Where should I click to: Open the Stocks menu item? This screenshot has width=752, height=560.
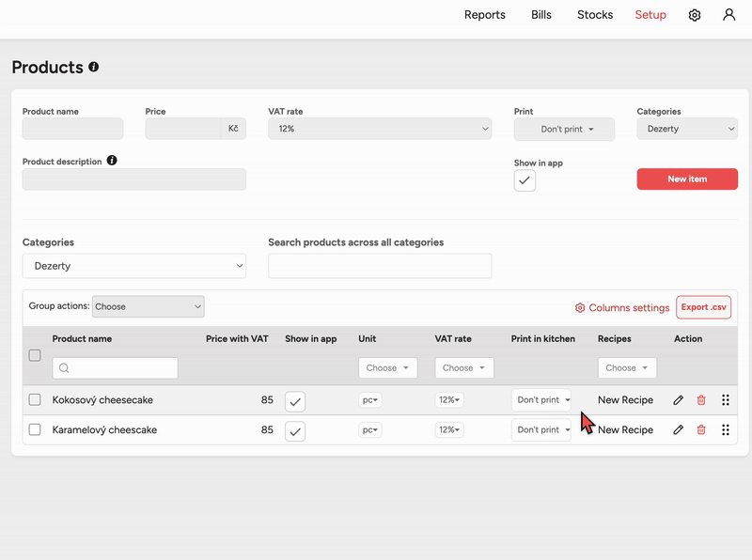(x=594, y=15)
